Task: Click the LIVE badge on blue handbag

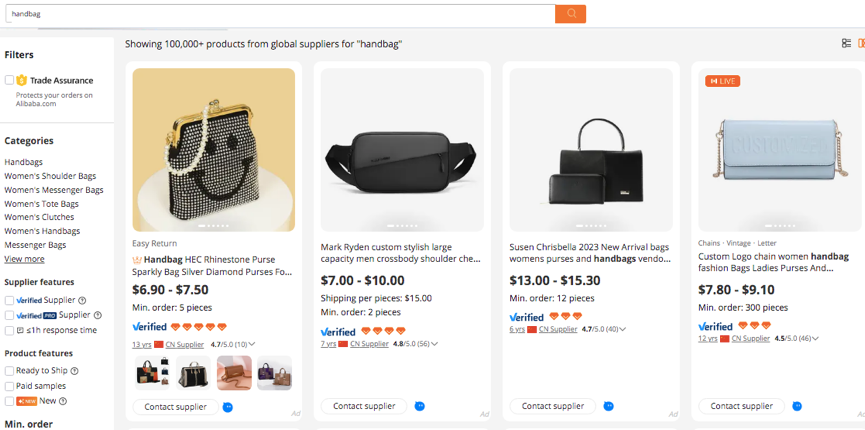Action: 722,81
